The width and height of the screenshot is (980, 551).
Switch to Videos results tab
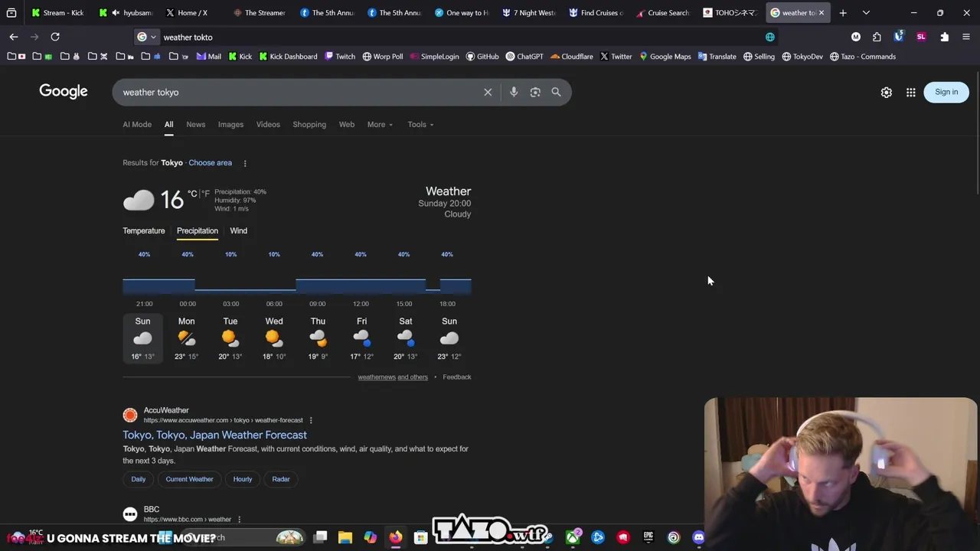coord(268,124)
